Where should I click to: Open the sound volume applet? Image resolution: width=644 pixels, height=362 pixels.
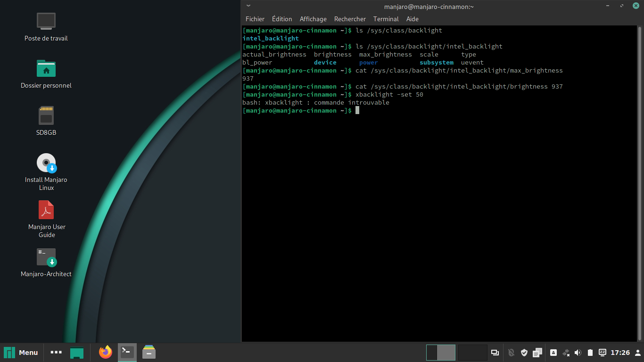578,353
